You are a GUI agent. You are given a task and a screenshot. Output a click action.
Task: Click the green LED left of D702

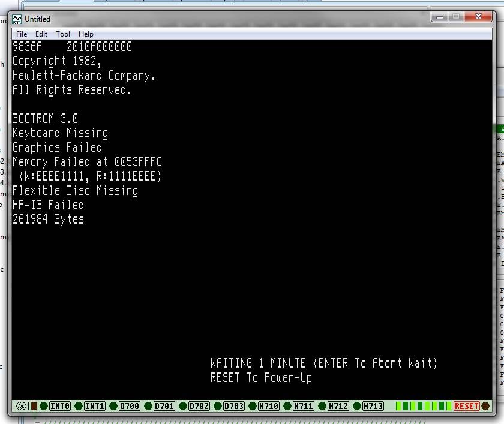click(183, 406)
